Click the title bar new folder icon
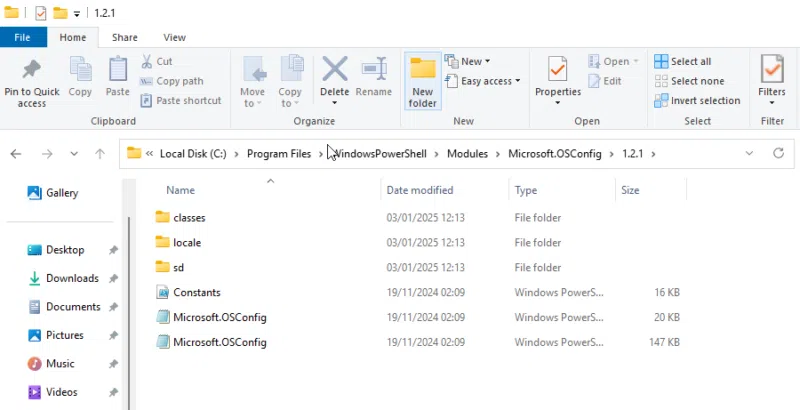This screenshot has height=410, width=800. click(60, 13)
